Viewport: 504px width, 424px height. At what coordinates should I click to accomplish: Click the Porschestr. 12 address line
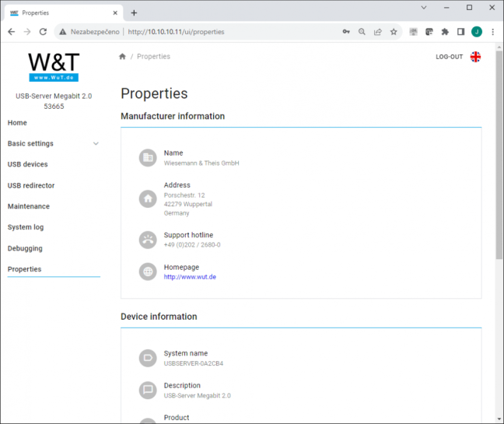coord(184,195)
